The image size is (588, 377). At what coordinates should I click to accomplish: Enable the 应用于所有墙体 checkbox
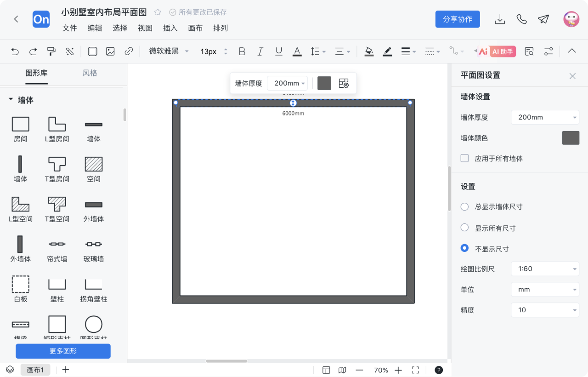pos(464,158)
